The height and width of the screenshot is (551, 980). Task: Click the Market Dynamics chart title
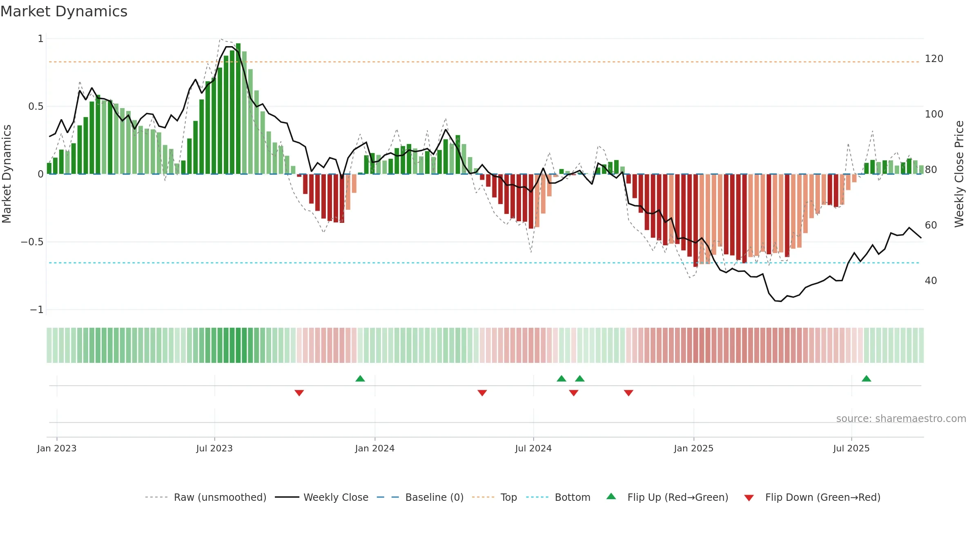[x=64, y=11]
